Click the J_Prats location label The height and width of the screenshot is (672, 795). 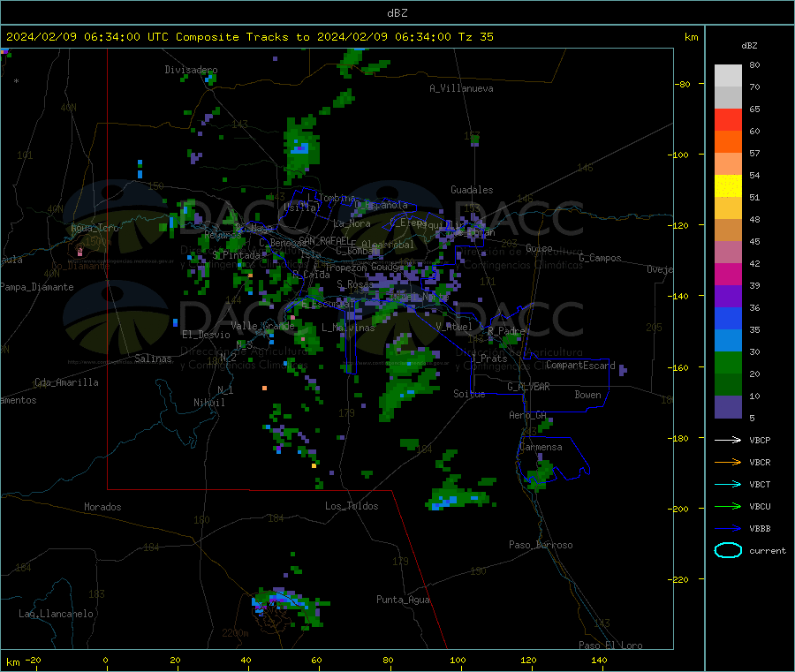489,359
